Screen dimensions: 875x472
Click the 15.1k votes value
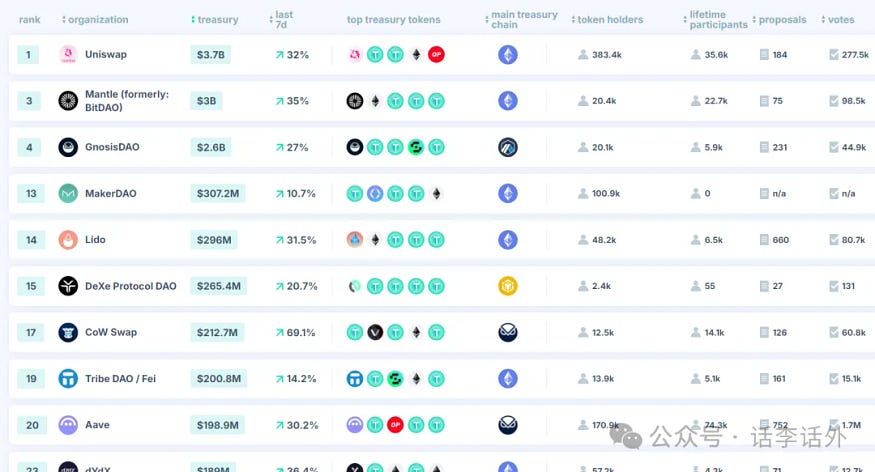852,379
